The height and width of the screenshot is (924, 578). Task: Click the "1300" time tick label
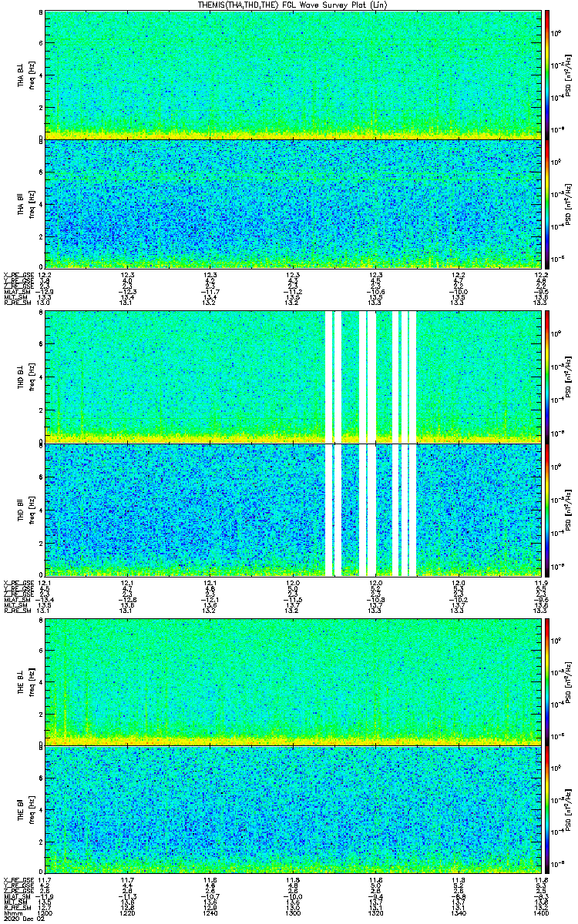tap(292, 913)
